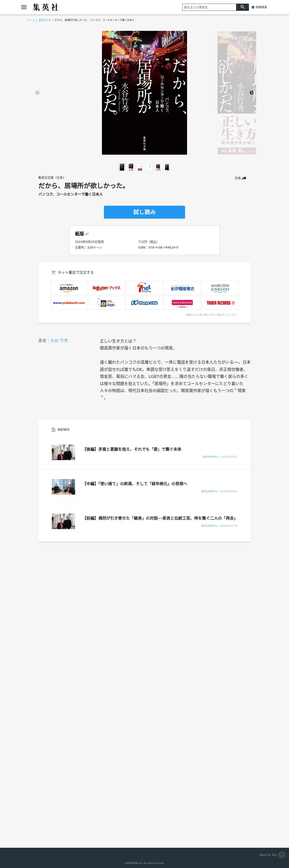Go to 集英社の本 breadcrumb
Viewport: 289px width, 868px height.
[45, 20]
